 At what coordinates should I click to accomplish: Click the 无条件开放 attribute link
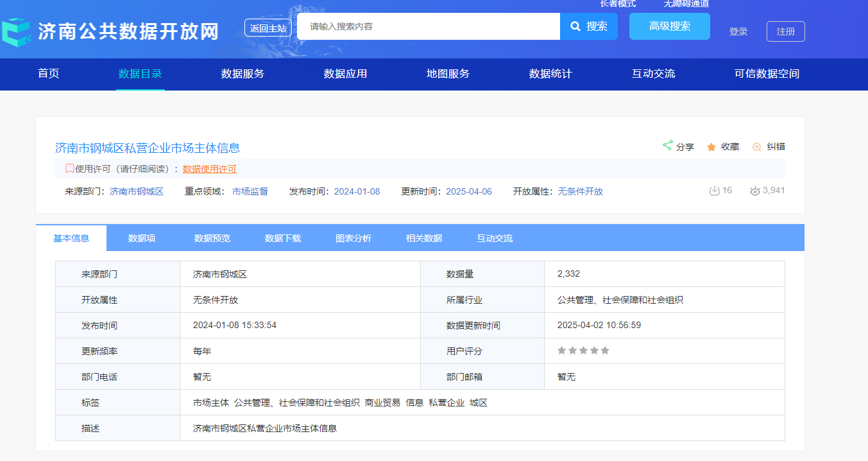581,191
